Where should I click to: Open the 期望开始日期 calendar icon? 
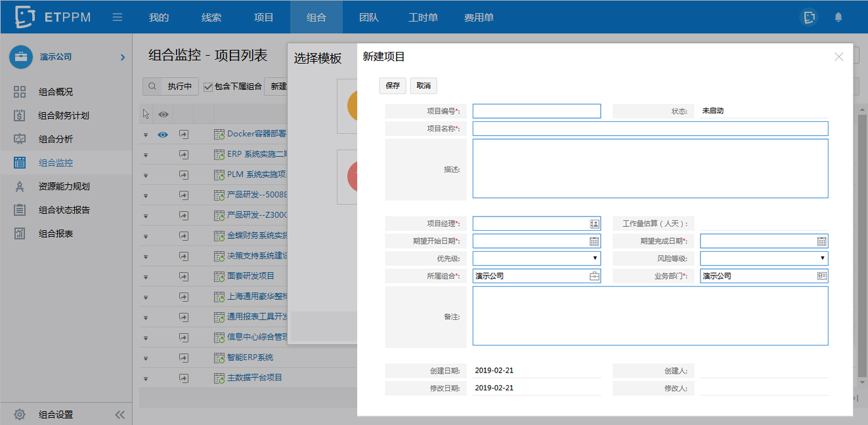594,241
